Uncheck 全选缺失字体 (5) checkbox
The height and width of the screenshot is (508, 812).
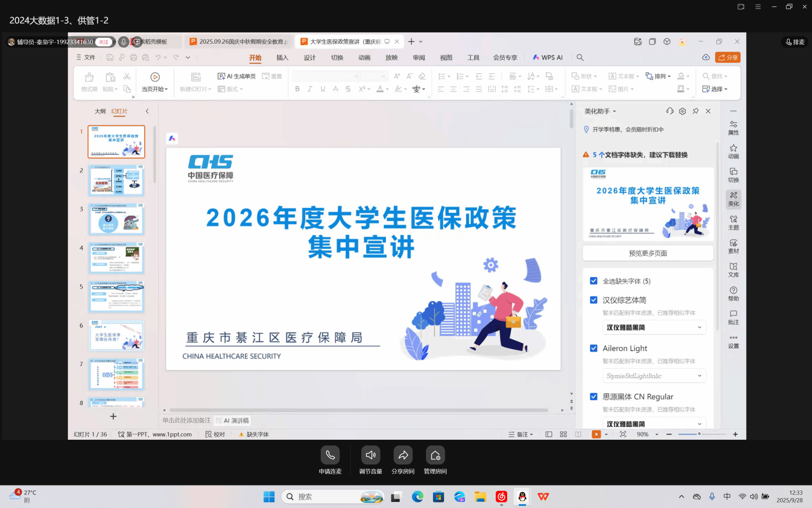coord(594,281)
